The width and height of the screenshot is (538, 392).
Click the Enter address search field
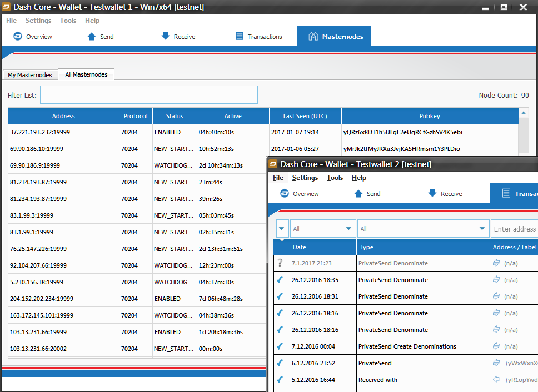[514, 229]
